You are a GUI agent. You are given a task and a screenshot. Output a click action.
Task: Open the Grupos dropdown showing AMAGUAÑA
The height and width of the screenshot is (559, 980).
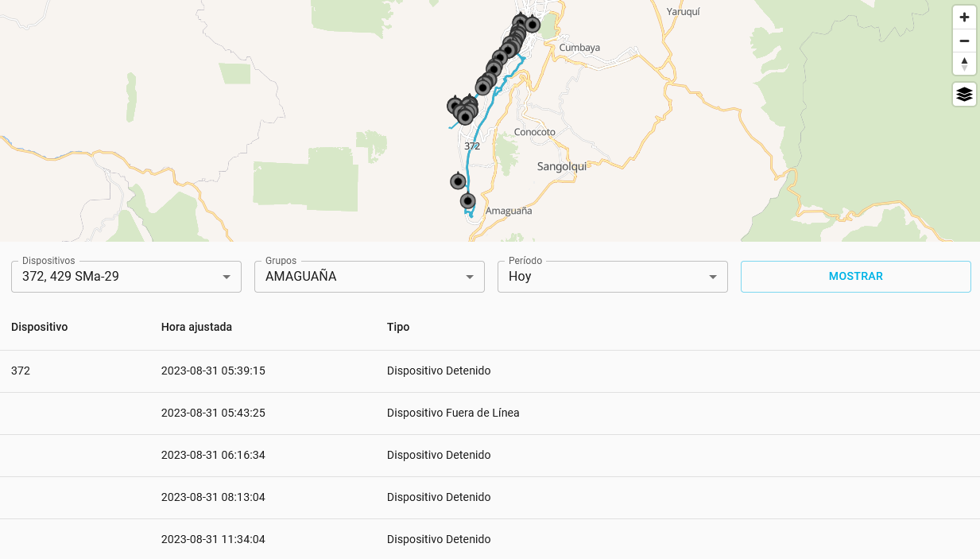tap(370, 277)
